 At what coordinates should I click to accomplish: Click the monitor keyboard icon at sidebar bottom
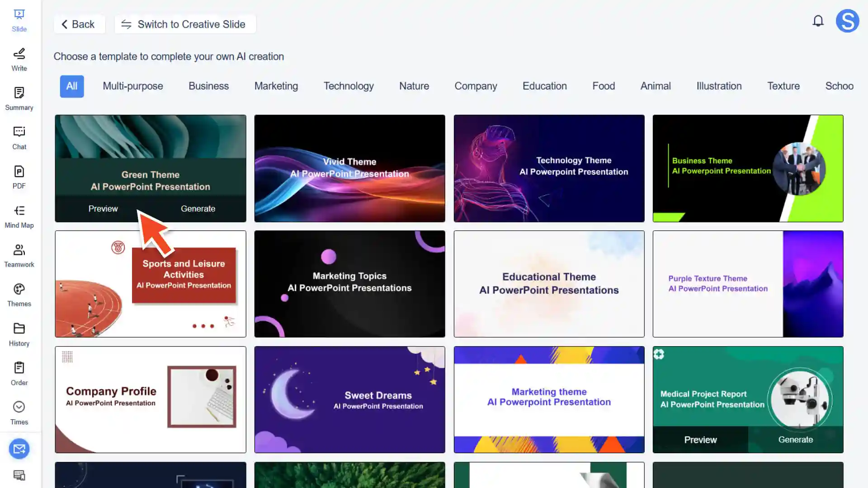tap(19, 475)
